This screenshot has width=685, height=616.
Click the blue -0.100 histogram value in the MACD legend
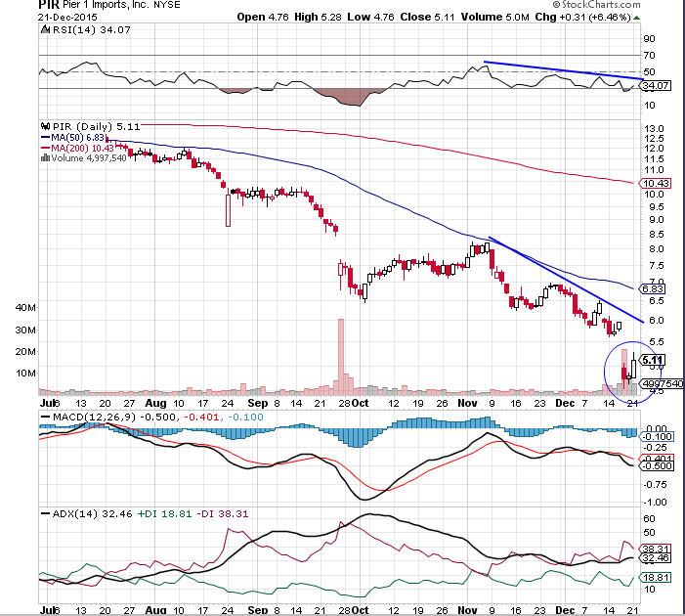(x=245, y=418)
